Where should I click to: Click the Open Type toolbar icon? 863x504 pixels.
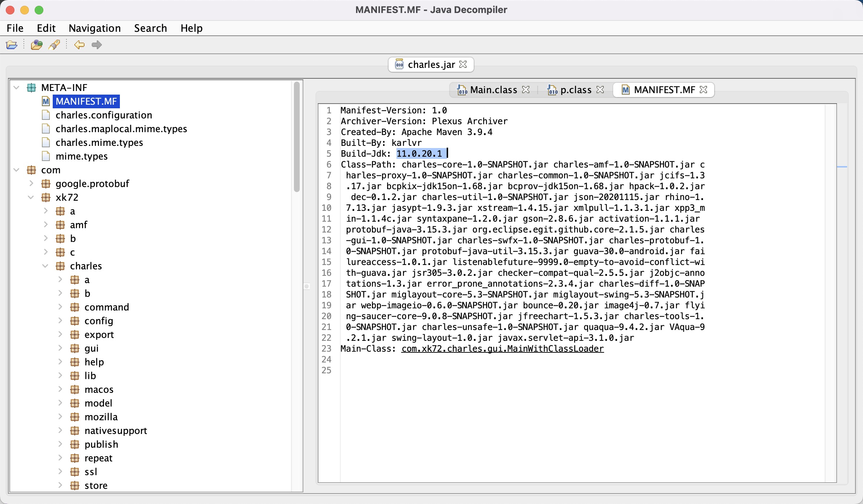pyautogui.click(x=36, y=45)
